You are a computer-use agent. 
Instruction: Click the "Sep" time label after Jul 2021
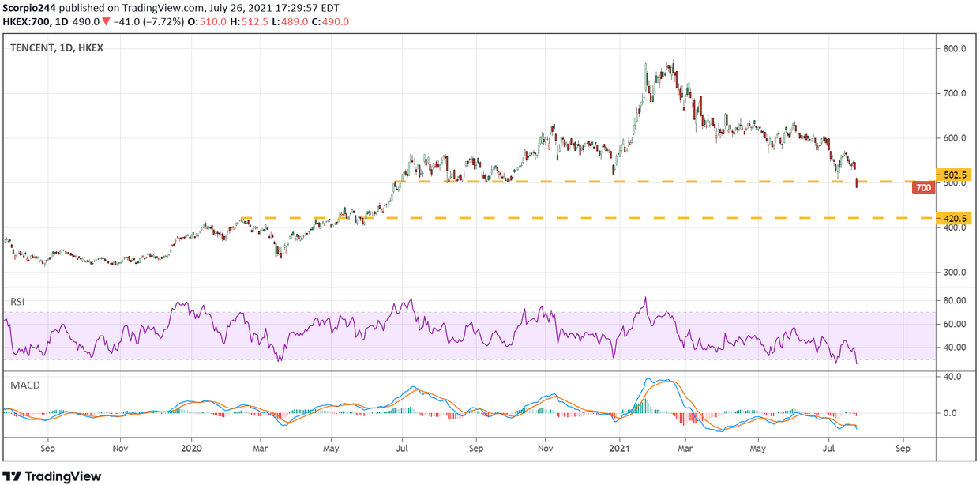tap(903, 448)
